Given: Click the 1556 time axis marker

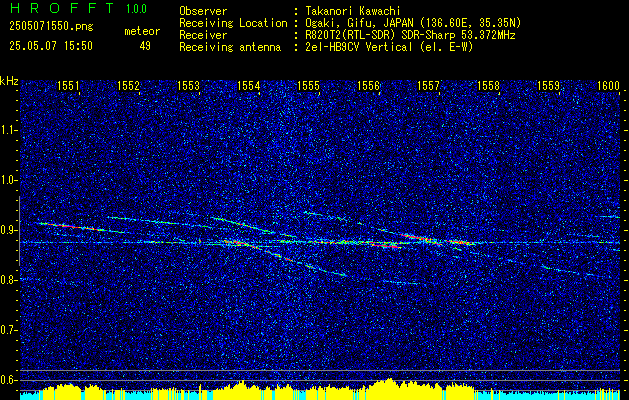Looking at the screenshot, I should tap(368, 85).
